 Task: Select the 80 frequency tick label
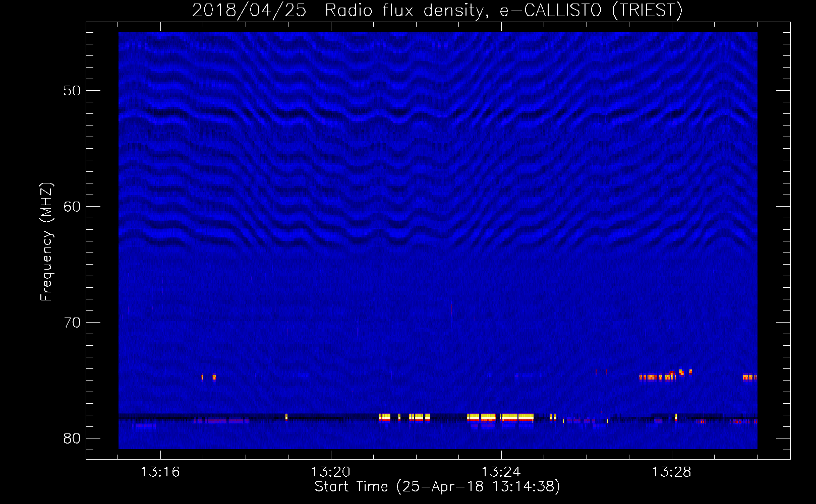[x=73, y=438]
